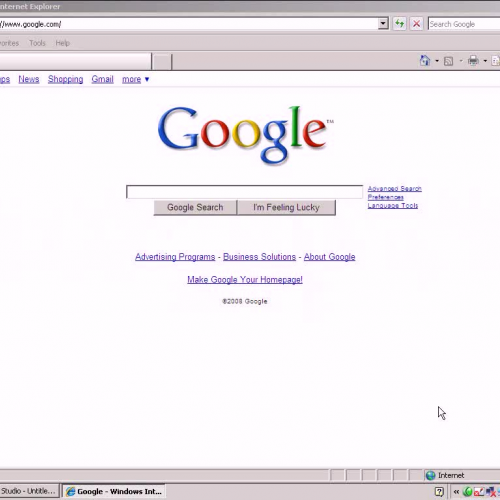Click the Google logo image
This screenshot has height=500, width=500.
point(246,135)
